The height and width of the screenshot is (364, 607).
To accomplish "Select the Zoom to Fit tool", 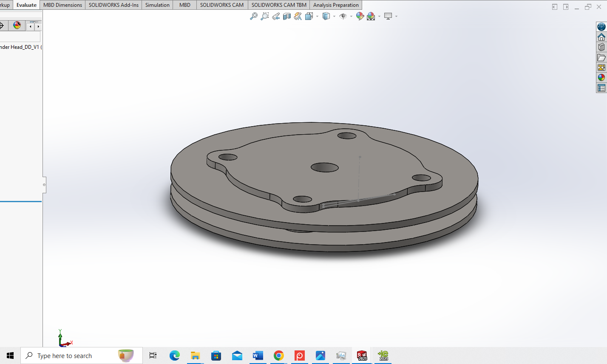I will 254,16.
